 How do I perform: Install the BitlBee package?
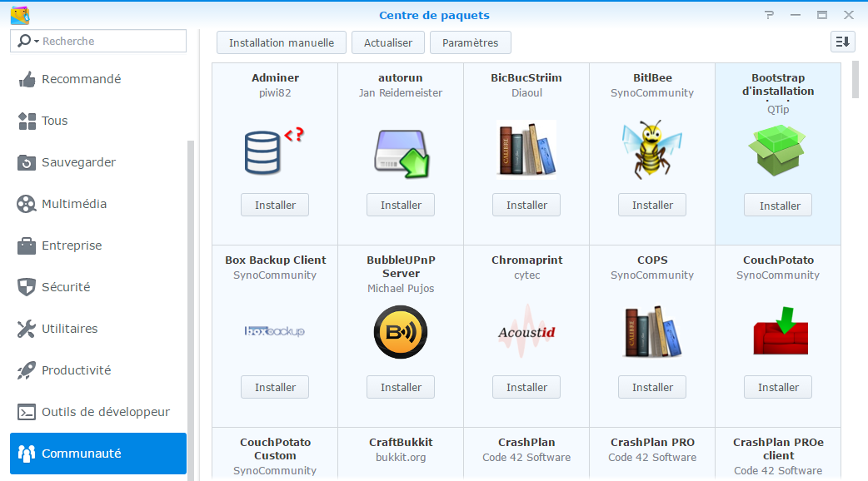[x=652, y=205]
